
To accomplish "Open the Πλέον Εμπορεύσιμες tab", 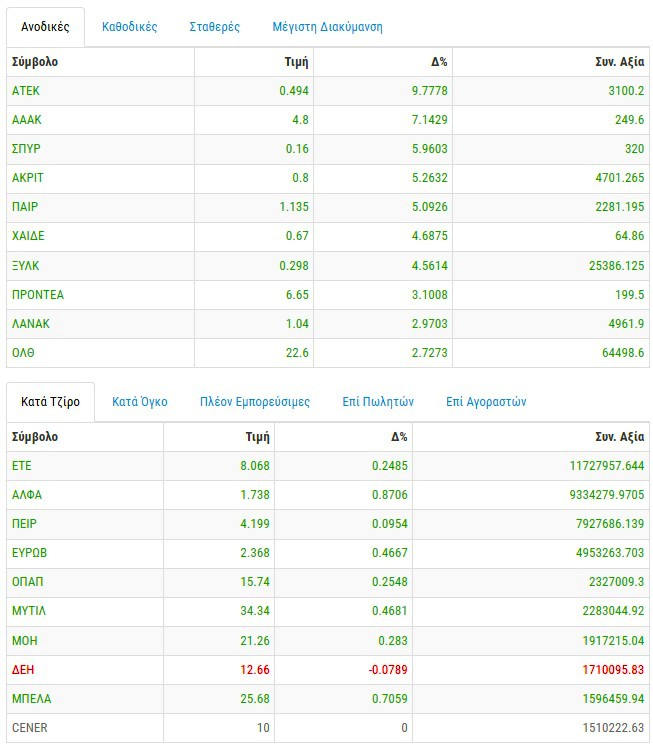I will (255, 402).
